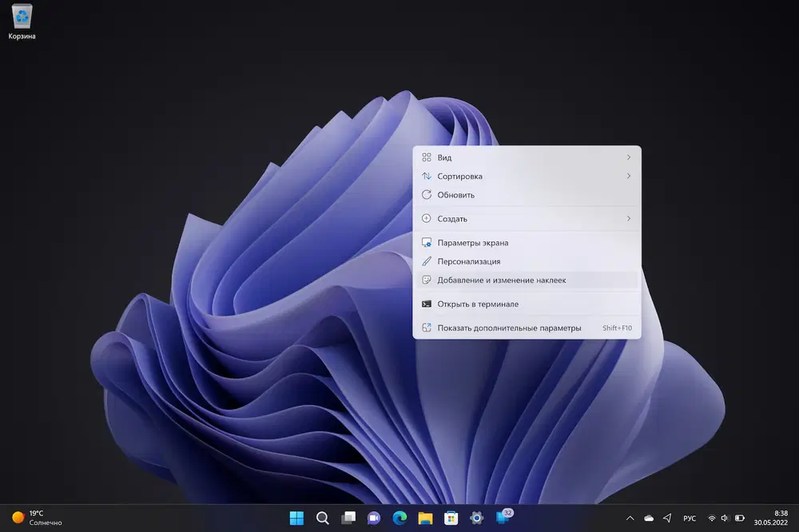The width and height of the screenshot is (799, 532).
Task: Click the OneDrive cloud tray icon
Action: (x=649, y=518)
